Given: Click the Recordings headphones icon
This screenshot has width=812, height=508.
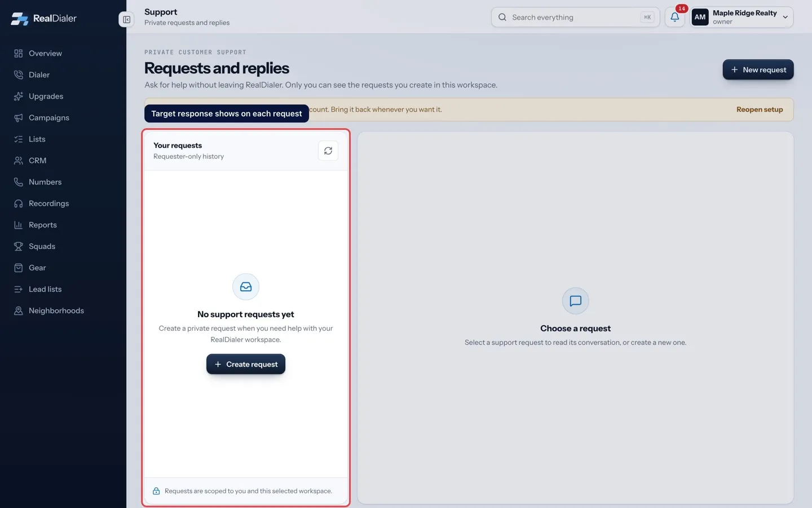Looking at the screenshot, I should (x=19, y=204).
